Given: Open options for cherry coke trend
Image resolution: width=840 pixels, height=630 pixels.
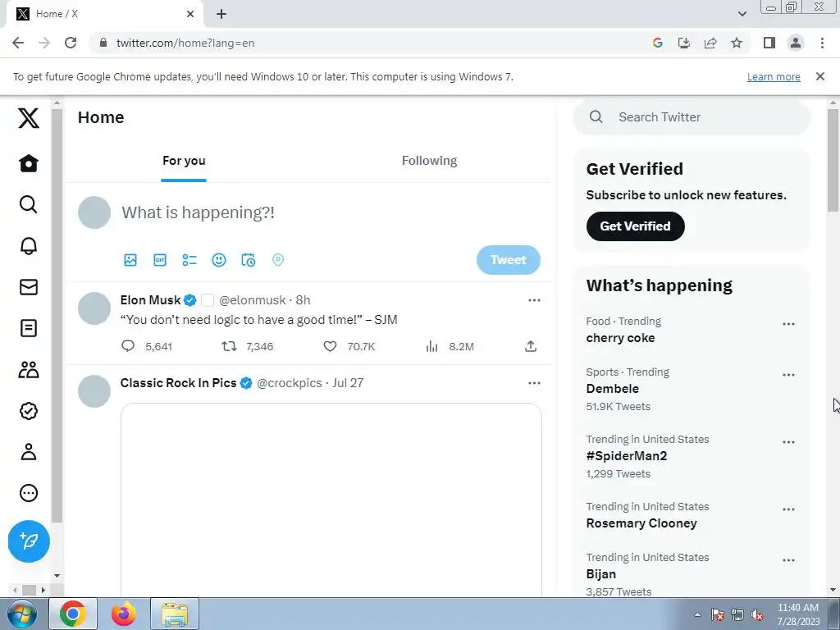Looking at the screenshot, I should coord(788,324).
